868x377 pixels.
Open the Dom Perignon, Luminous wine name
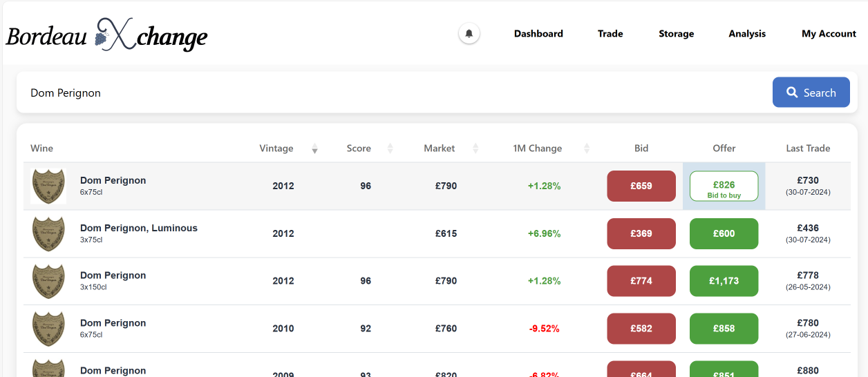tap(139, 228)
